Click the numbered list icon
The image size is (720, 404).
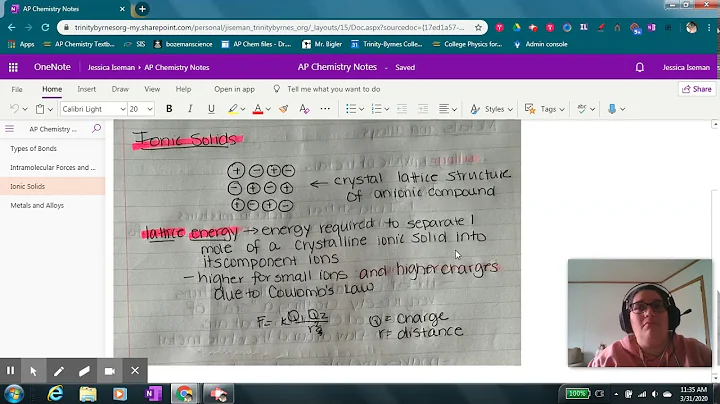pos(376,109)
